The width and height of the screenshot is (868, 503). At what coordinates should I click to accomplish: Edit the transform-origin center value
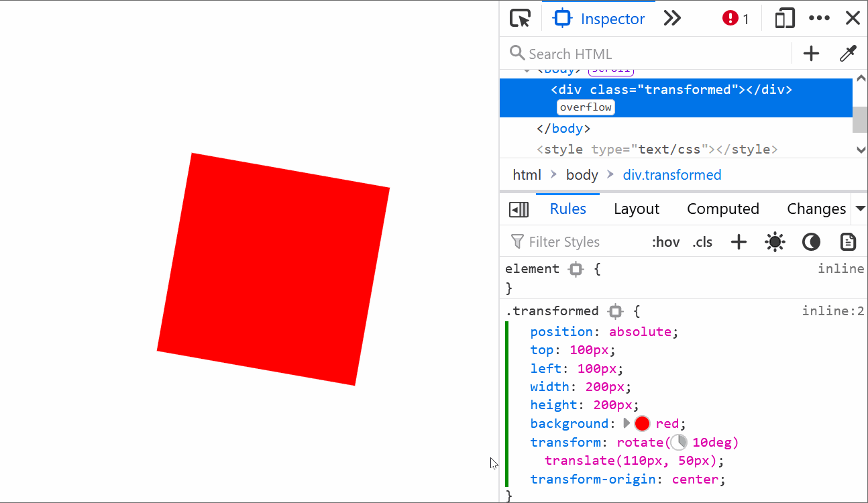pyautogui.click(x=695, y=480)
